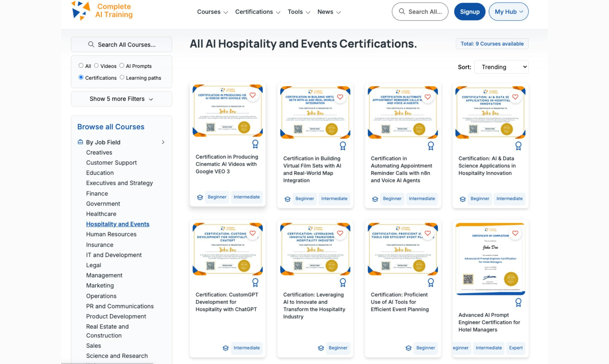Open the Tools menu
Image resolution: width=609 pixels, height=364 pixels.
pyautogui.click(x=296, y=12)
